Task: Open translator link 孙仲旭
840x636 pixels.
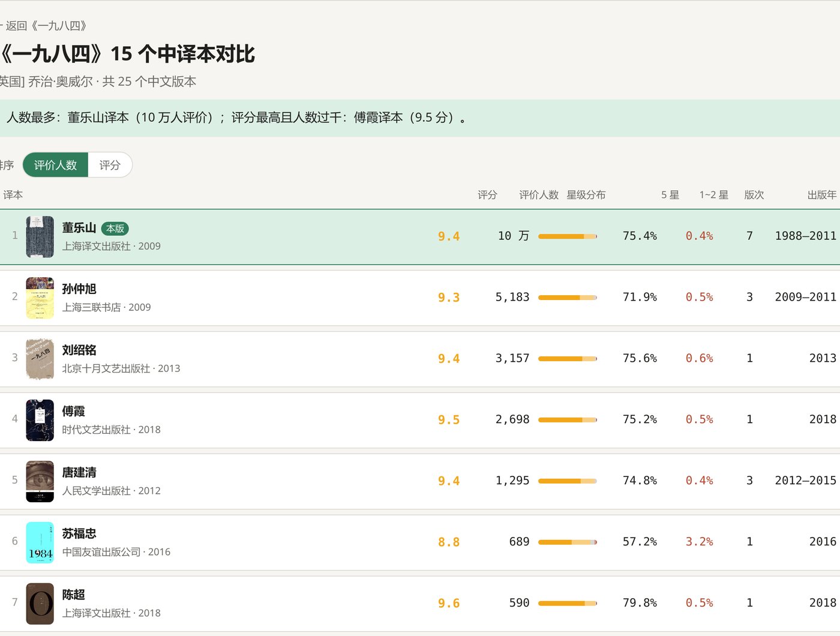Action: coord(79,289)
